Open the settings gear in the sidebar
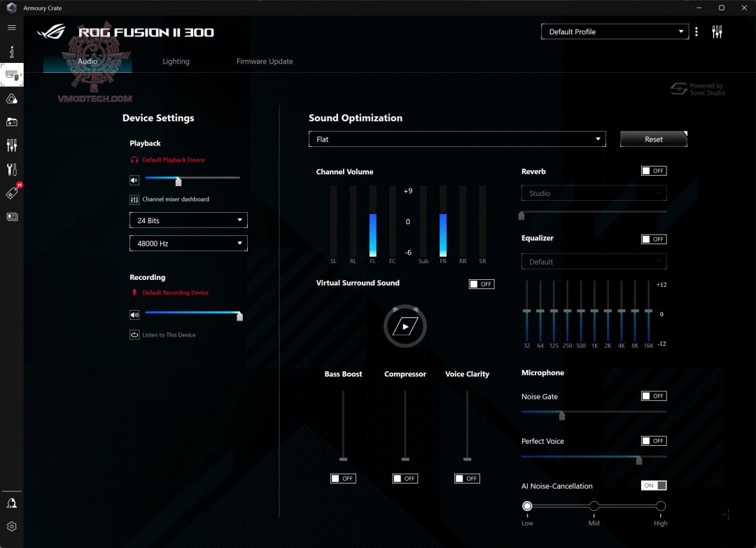The image size is (756, 548). [12, 526]
